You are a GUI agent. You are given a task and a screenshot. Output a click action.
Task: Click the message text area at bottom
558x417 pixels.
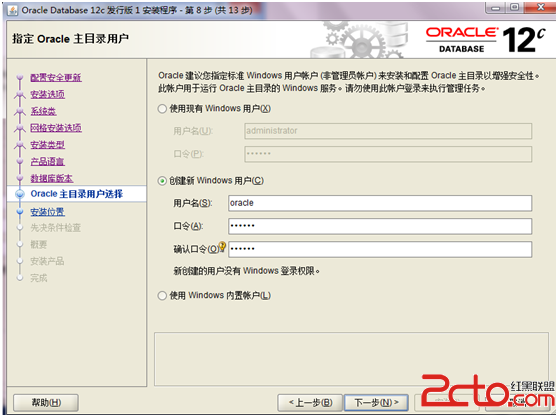click(351, 359)
